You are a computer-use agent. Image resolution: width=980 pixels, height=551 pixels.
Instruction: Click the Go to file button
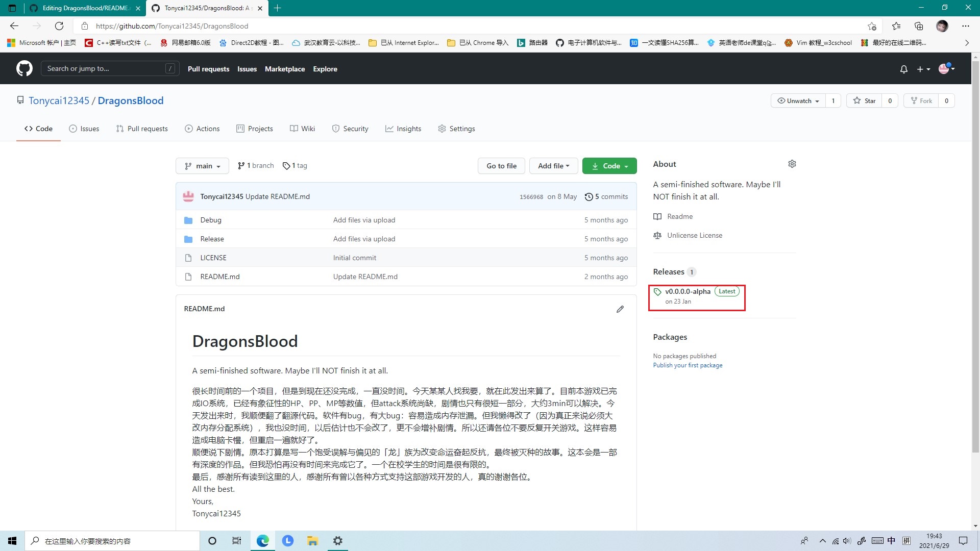(x=501, y=166)
